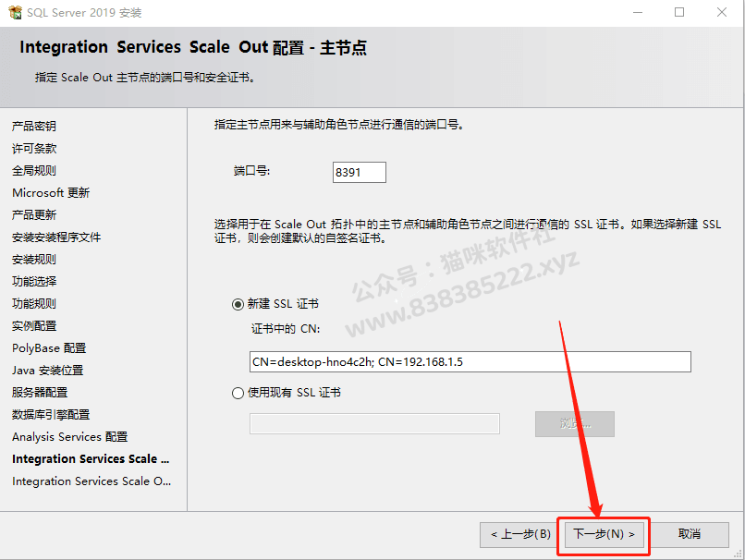Select Java 安装位置 step in sidebar
This screenshot has width=745, height=560.
[47, 371]
